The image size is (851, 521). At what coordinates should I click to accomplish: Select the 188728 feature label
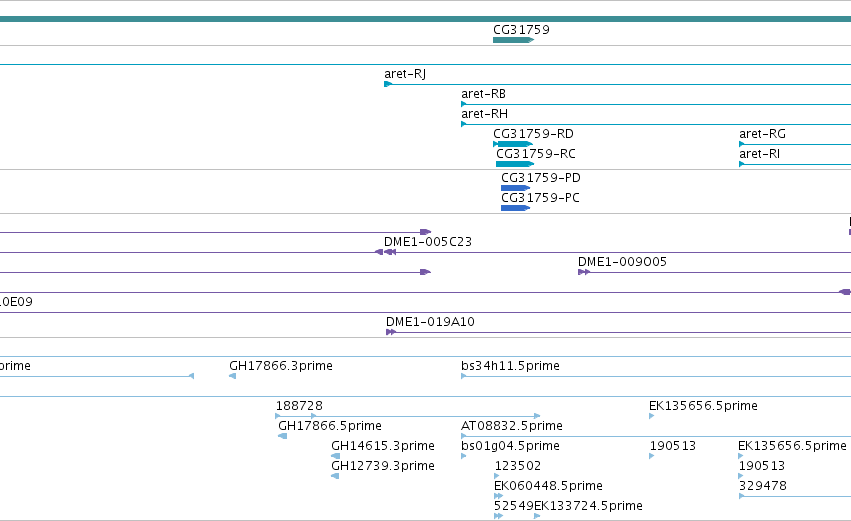tap(299, 406)
